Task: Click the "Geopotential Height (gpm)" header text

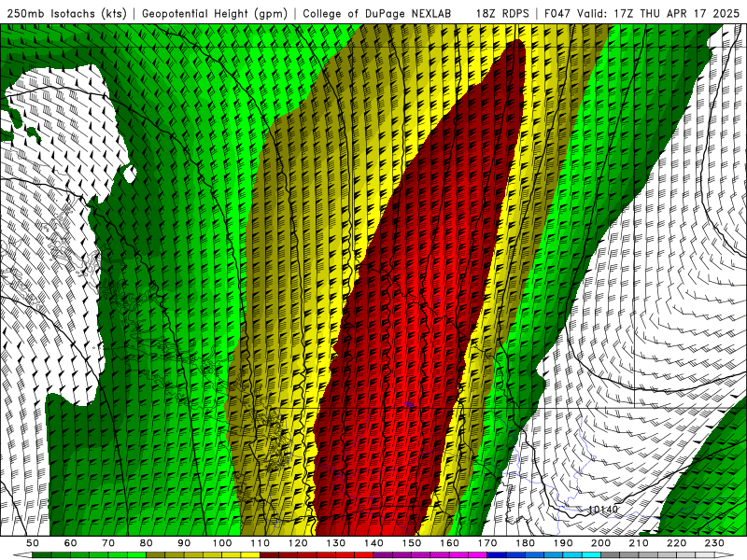Action: pyautogui.click(x=215, y=13)
